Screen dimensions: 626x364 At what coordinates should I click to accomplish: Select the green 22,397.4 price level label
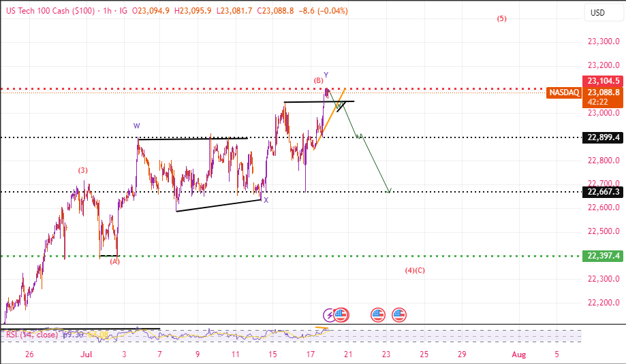click(602, 256)
